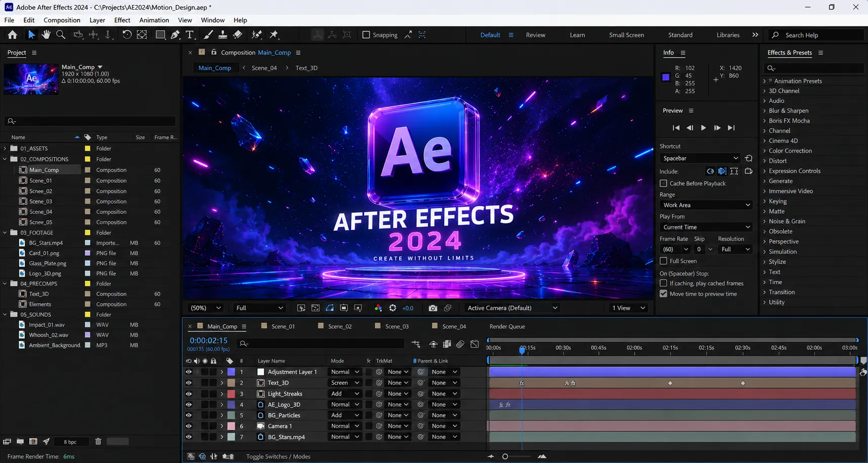Check If caching, play cached frames
The height and width of the screenshot is (463, 868).
pos(663,283)
